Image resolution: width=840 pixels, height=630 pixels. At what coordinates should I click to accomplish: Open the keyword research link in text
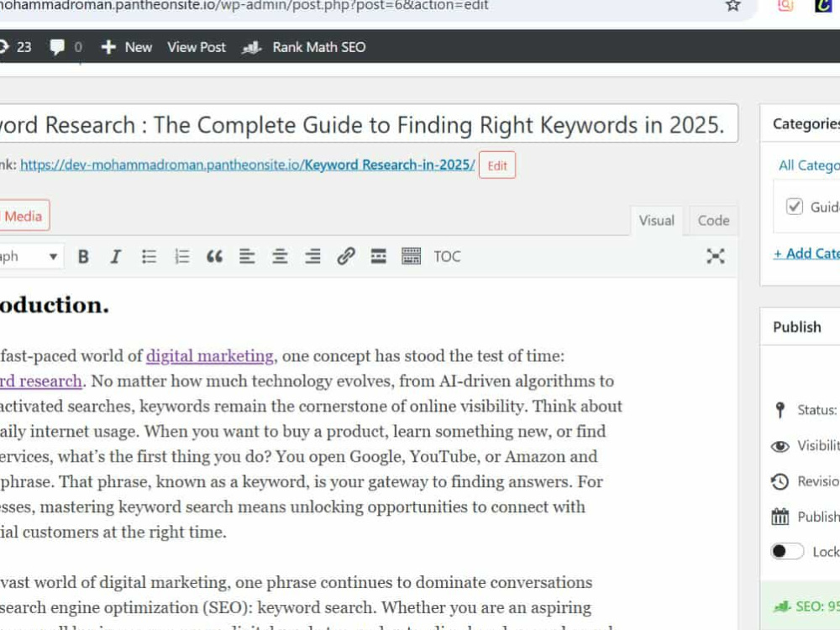(x=41, y=381)
